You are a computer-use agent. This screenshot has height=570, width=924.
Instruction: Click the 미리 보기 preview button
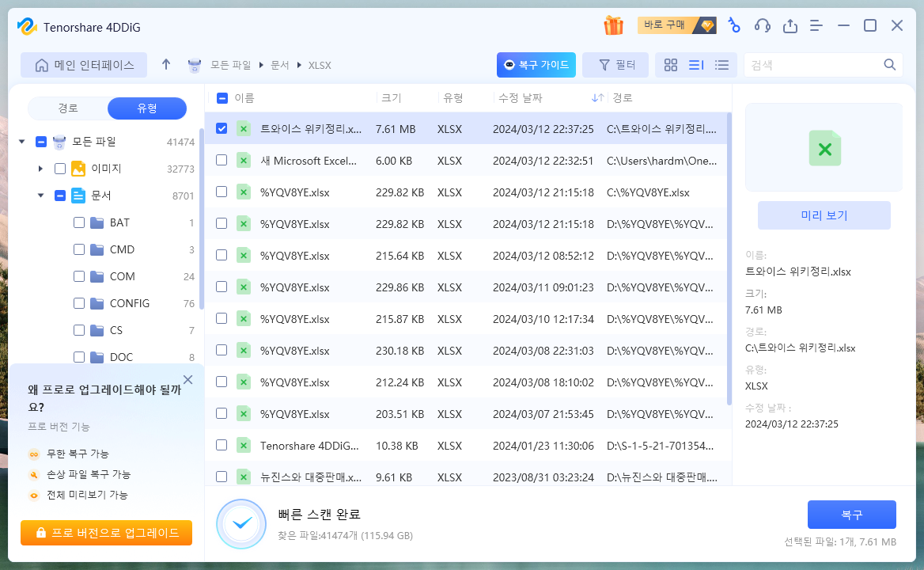824,215
